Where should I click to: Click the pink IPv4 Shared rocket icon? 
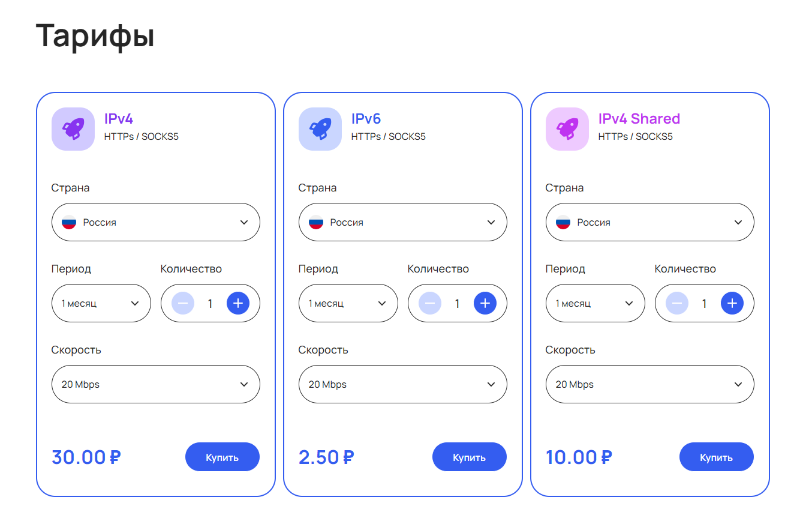[567, 128]
